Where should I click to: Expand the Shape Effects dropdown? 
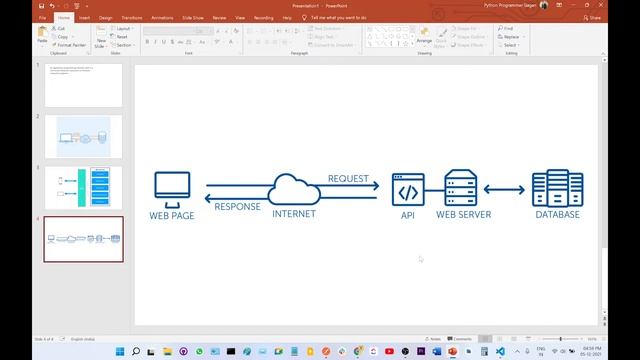tap(469, 45)
